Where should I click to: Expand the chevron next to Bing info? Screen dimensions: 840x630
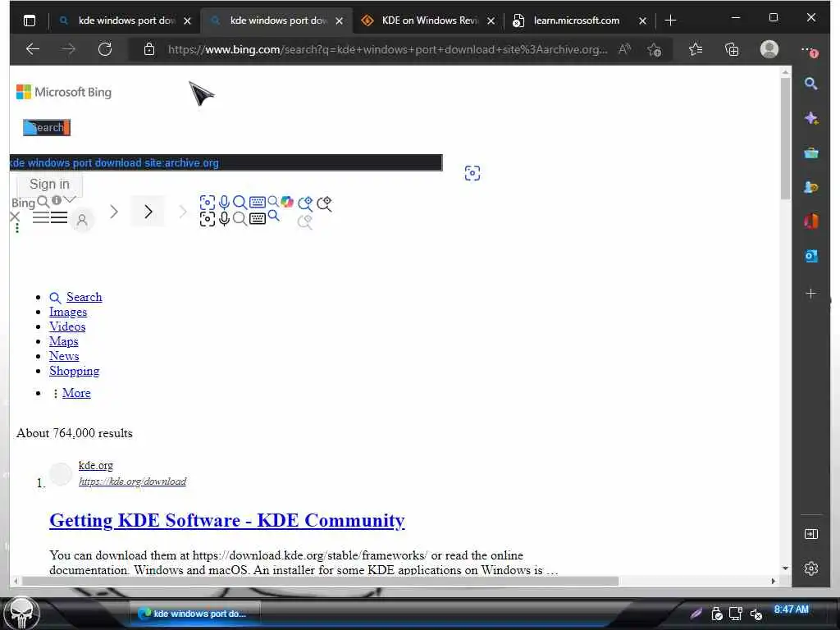(70, 200)
